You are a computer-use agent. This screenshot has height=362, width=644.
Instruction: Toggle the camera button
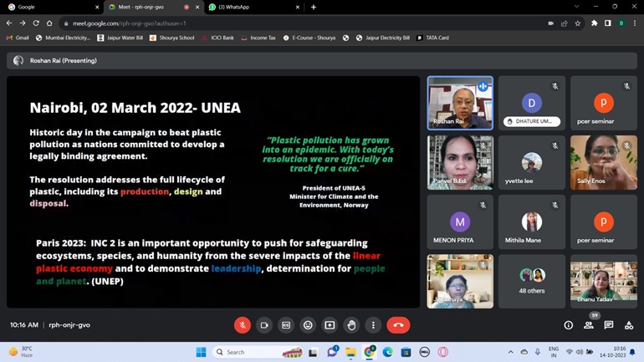[263, 325]
